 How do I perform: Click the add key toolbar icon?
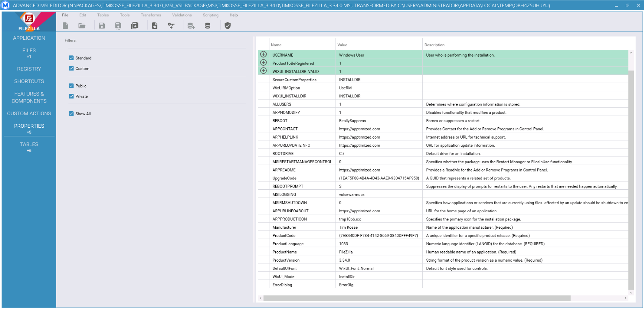click(171, 26)
